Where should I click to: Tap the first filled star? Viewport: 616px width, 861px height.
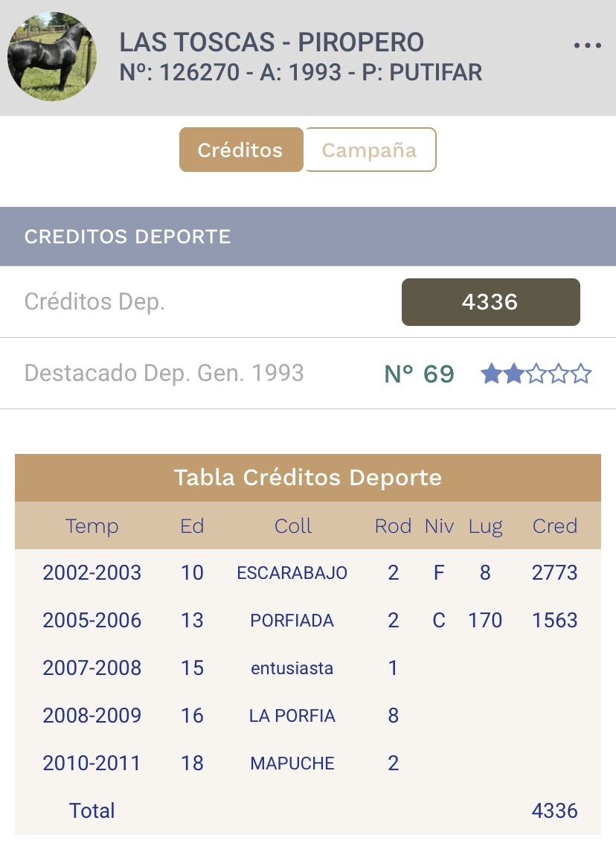tap(491, 374)
